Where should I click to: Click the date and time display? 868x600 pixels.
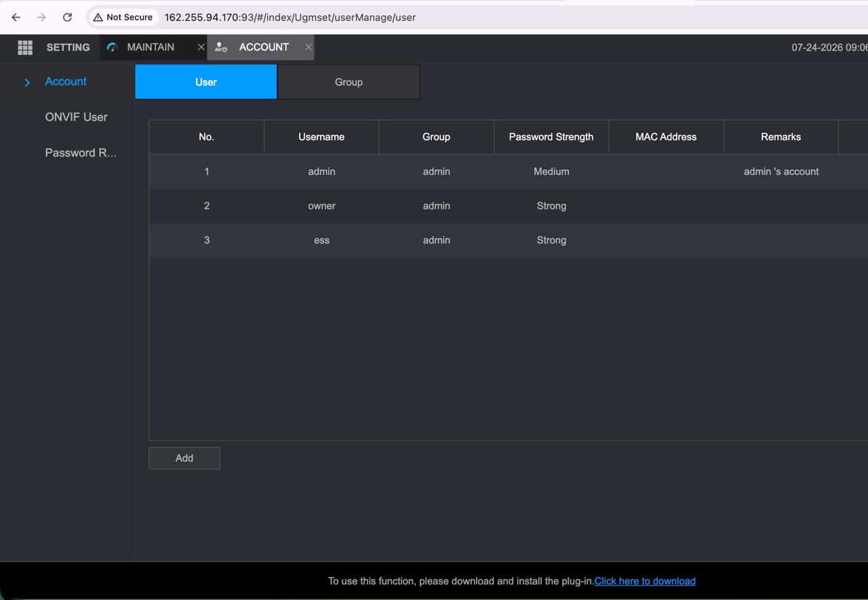pyautogui.click(x=829, y=47)
